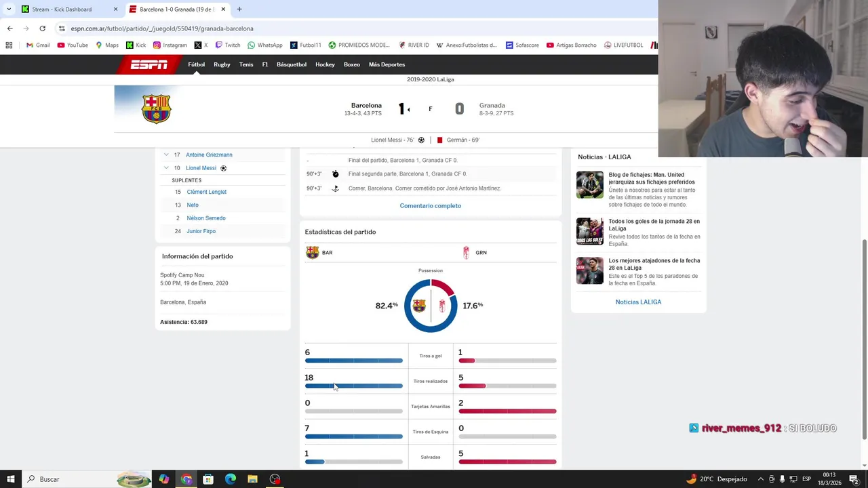Open the Sofascore bookmark
The height and width of the screenshot is (488, 868).
point(521,45)
